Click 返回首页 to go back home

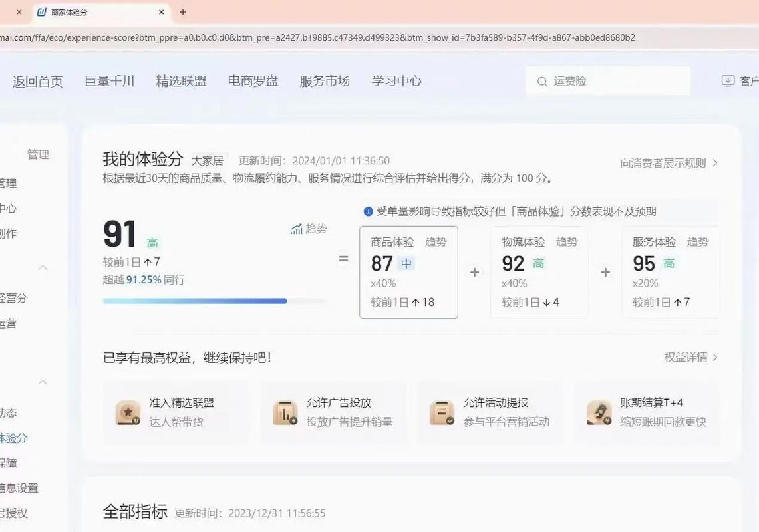pos(37,80)
